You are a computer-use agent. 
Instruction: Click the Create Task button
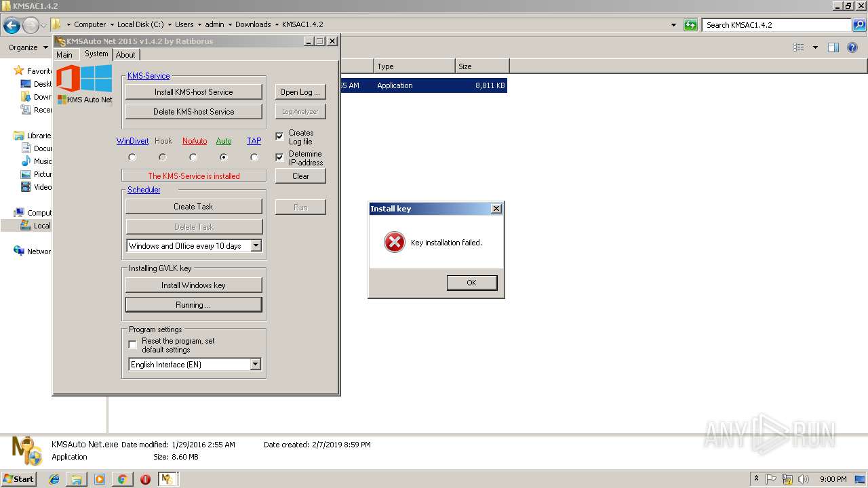coord(194,207)
